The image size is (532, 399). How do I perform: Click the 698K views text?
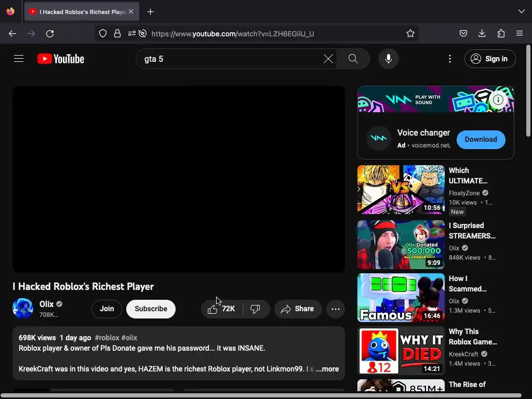[x=37, y=338]
